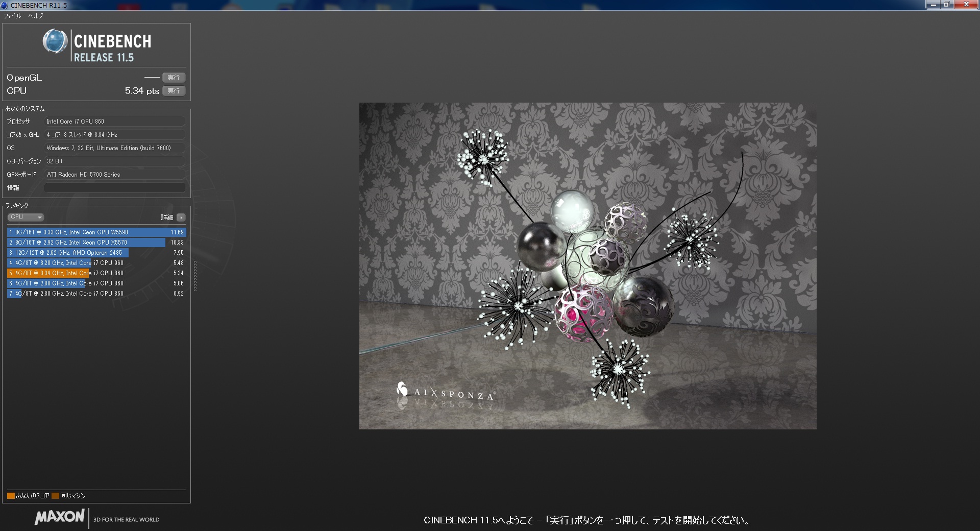Open the ヘルプ menu
The height and width of the screenshot is (531, 980).
coord(36,16)
